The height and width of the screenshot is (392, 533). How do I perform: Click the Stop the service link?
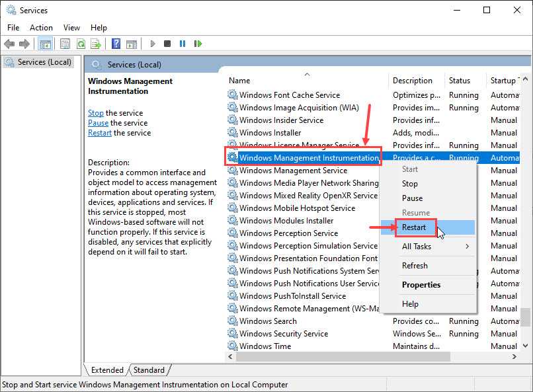95,113
